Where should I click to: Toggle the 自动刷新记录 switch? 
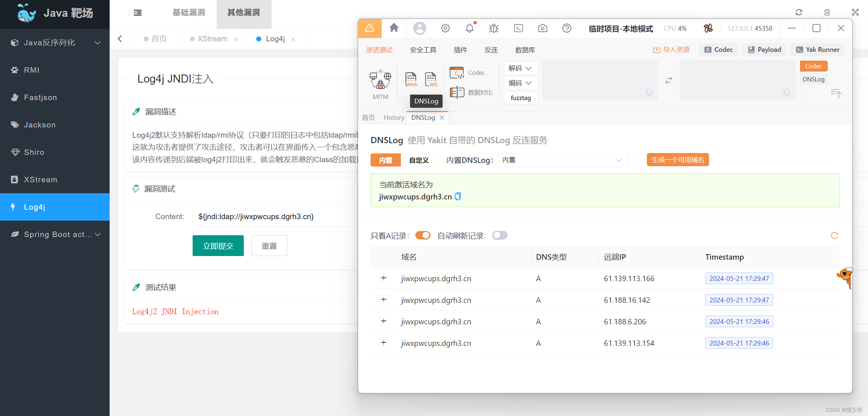tap(500, 236)
